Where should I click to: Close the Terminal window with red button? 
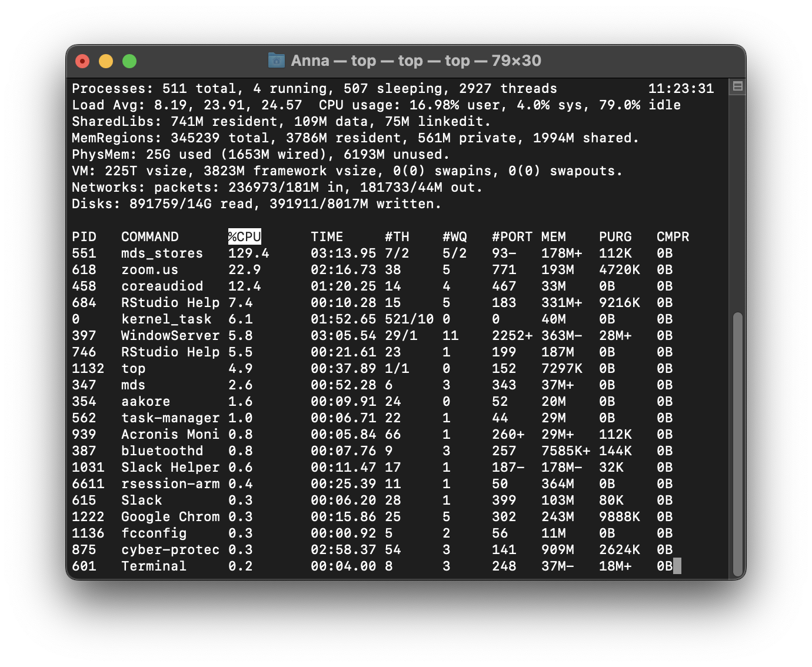(x=82, y=61)
